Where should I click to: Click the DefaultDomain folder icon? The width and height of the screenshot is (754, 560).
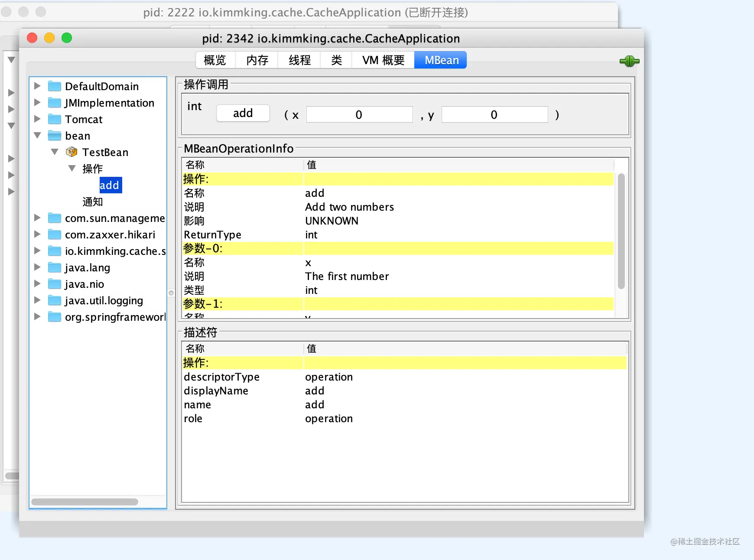pos(54,86)
